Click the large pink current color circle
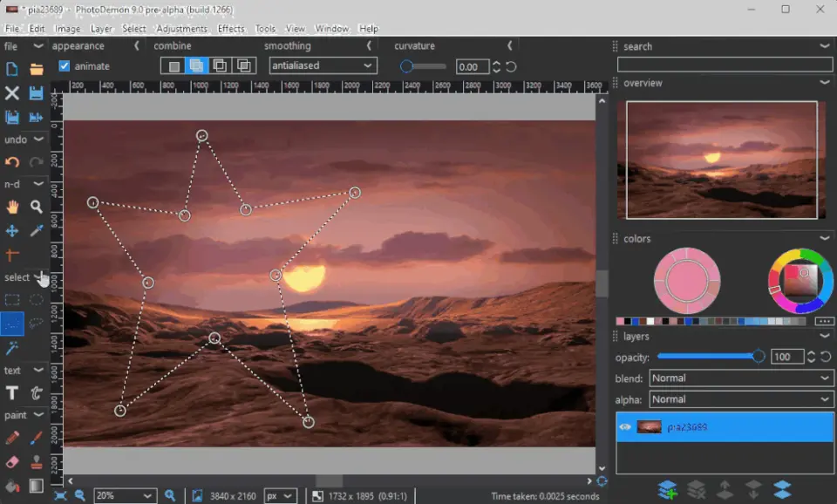Screen dimensions: 837x504 687,280
